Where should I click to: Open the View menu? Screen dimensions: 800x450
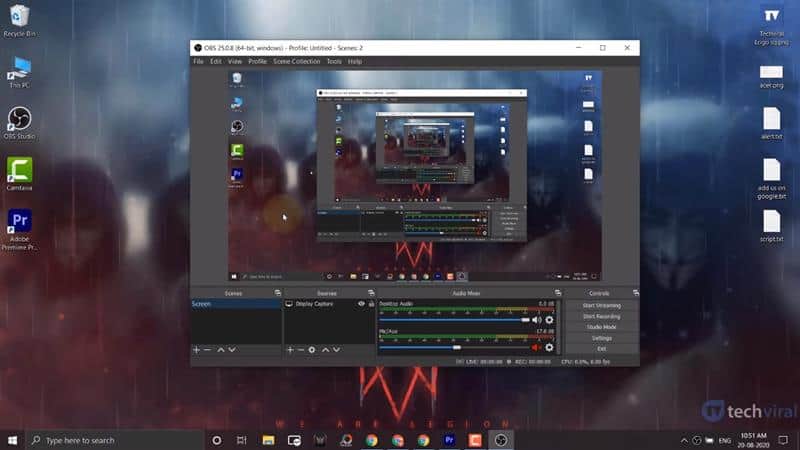(x=235, y=61)
